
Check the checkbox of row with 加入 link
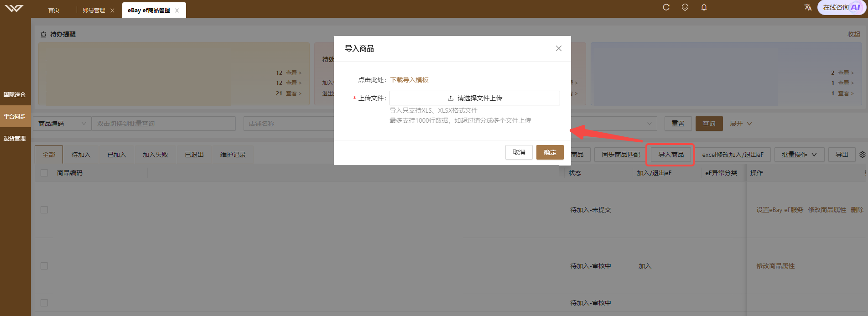pyautogui.click(x=44, y=266)
